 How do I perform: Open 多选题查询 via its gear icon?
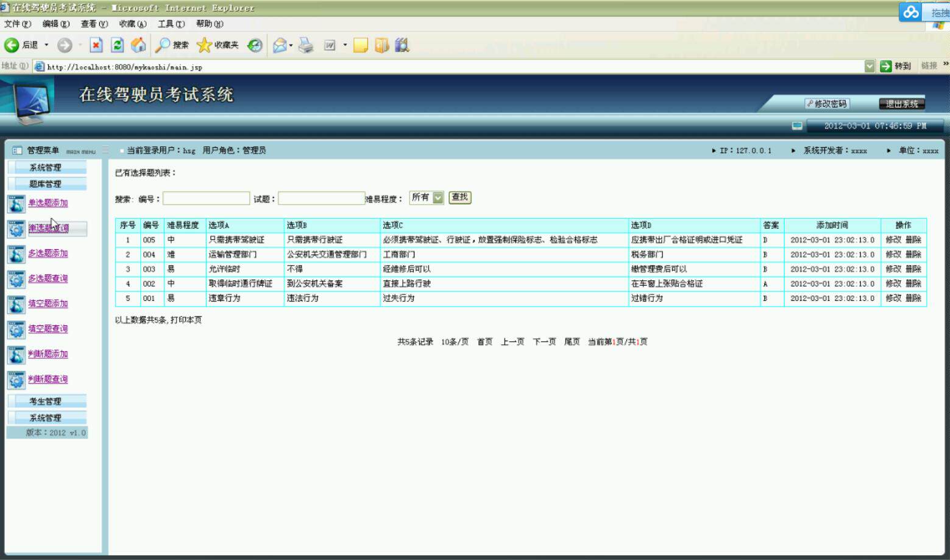point(15,279)
